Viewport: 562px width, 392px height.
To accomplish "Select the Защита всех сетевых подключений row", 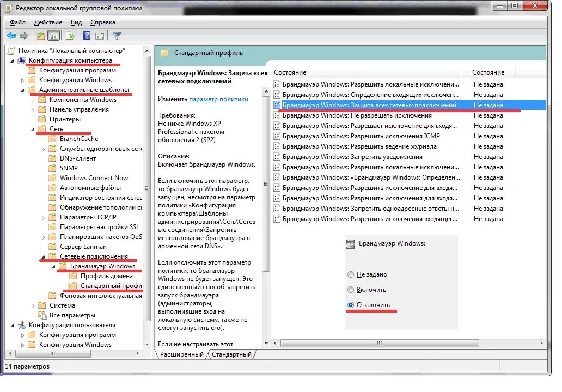I will (408, 105).
